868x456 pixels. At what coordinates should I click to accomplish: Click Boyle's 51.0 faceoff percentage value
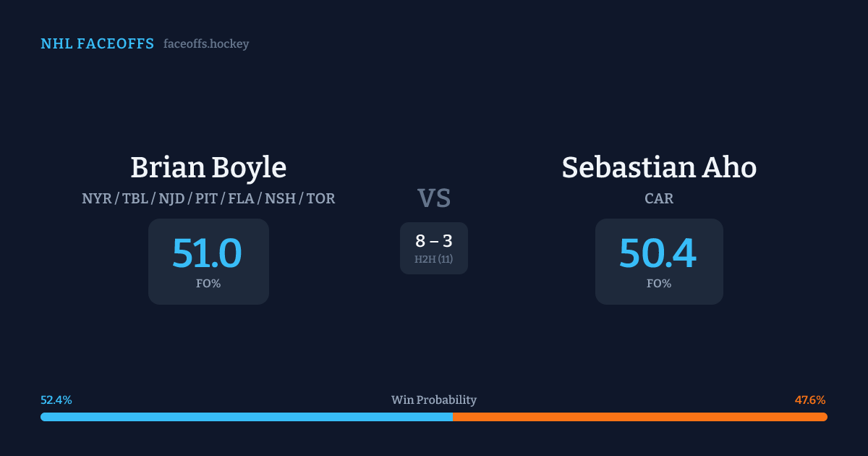tap(208, 254)
